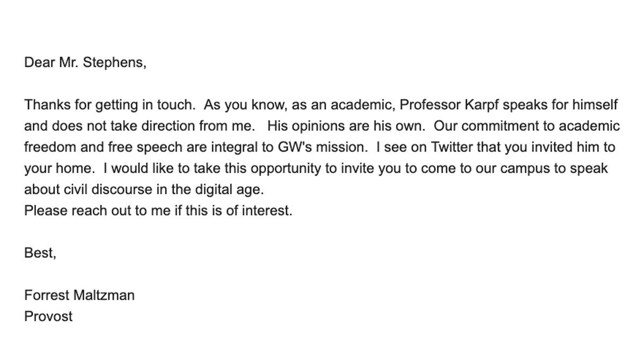Click the title "Provost" under the signature
The height and width of the screenshot is (362, 644).
48,316
